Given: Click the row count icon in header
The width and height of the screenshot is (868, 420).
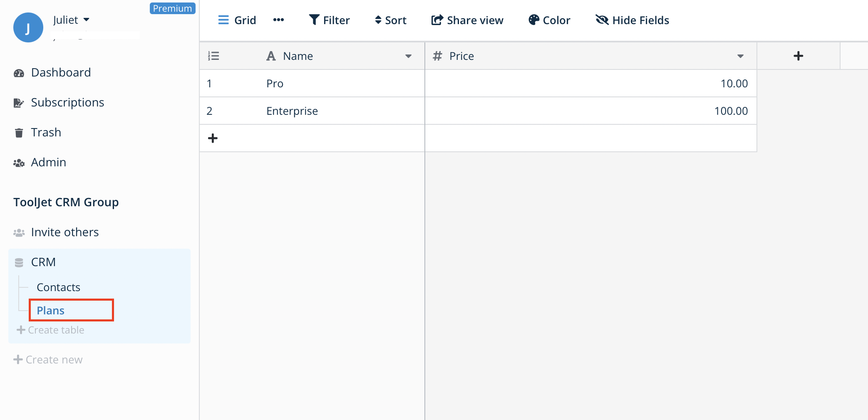Looking at the screenshot, I should point(213,56).
